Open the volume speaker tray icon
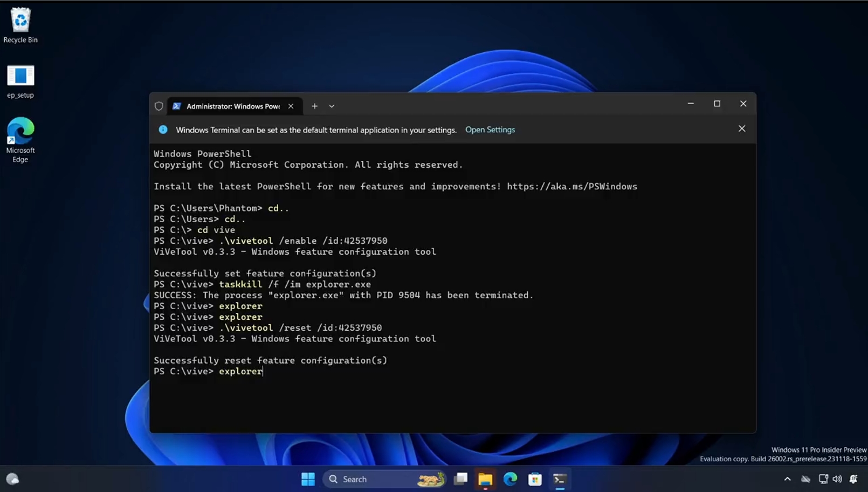 pyautogui.click(x=837, y=479)
